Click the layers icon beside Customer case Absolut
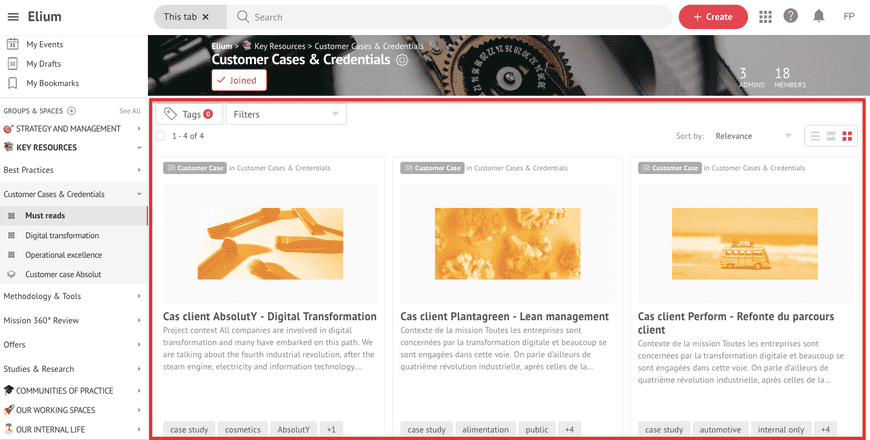This screenshot has height=440, width=870. point(11,274)
